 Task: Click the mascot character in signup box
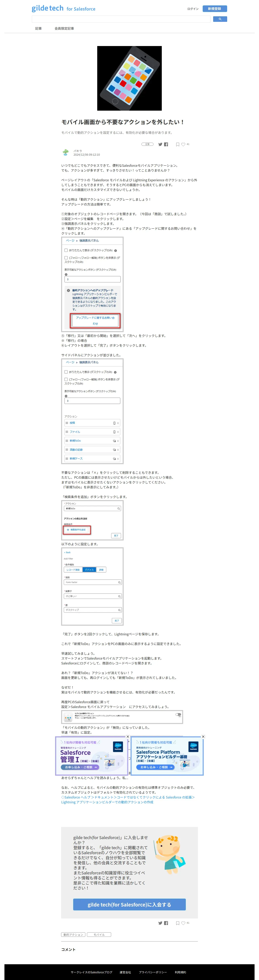[x=170, y=855]
